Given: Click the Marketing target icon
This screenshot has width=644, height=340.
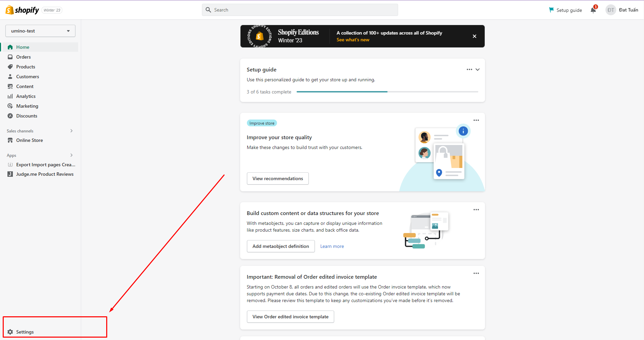Looking at the screenshot, I should pyautogui.click(x=10, y=106).
